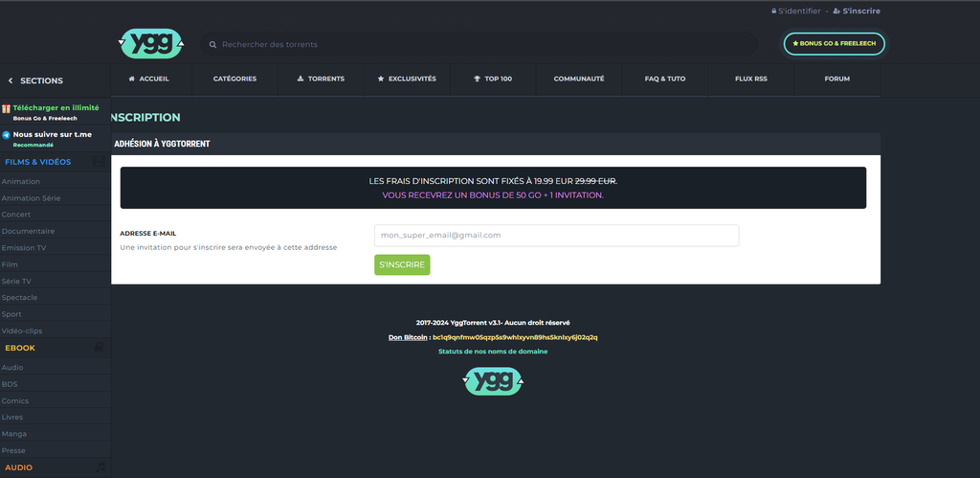Open Nous suivre sur t.me link
The image size is (980, 478).
[x=52, y=134]
